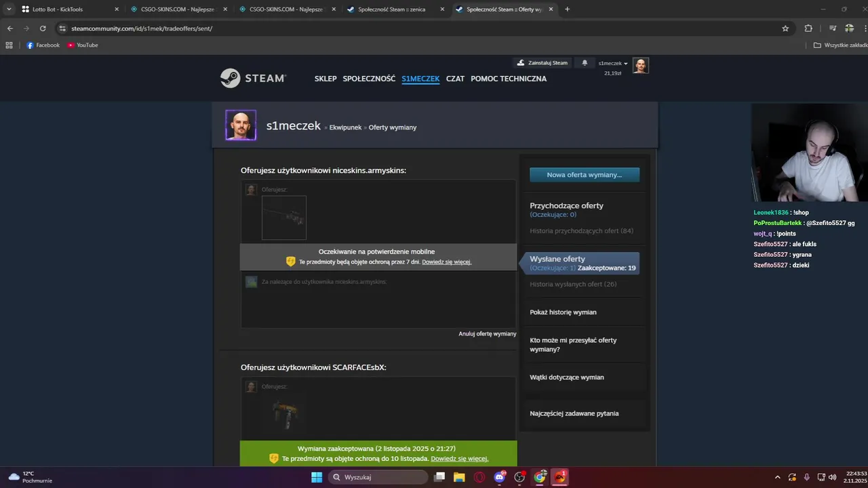Open Historia przychodzących ofert
868x488 pixels.
point(581,231)
